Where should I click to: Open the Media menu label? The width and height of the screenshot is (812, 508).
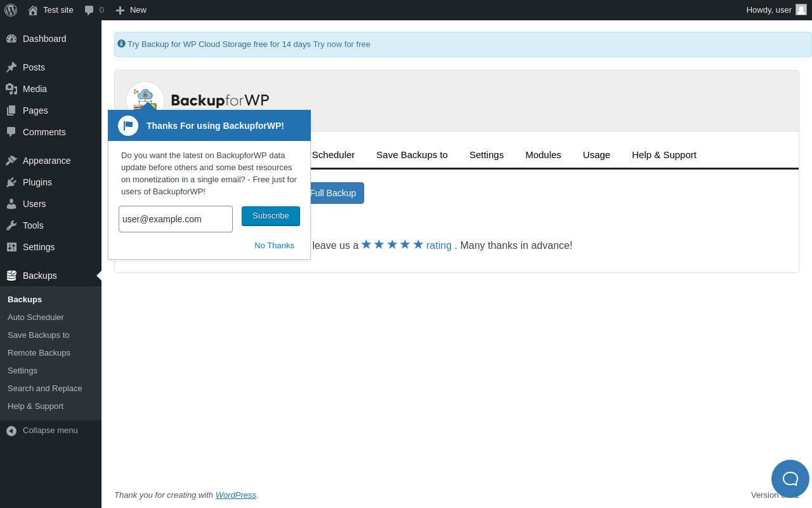tap(35, 89)
